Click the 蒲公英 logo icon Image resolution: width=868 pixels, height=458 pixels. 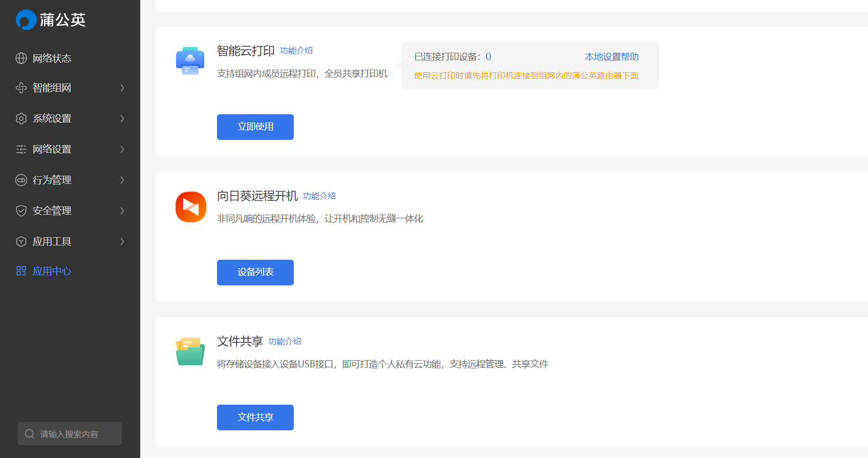[x=26, y=20]
